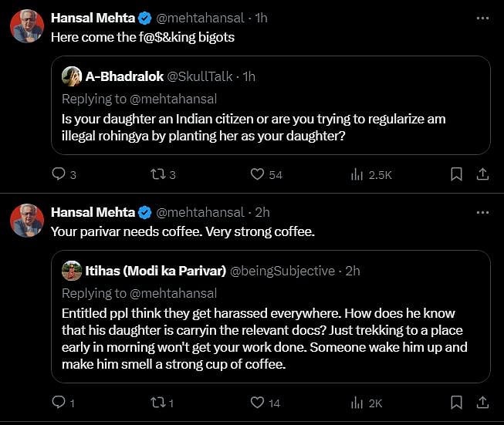Open more options on first tweet
504x425 pixels.
pos(482,18)
